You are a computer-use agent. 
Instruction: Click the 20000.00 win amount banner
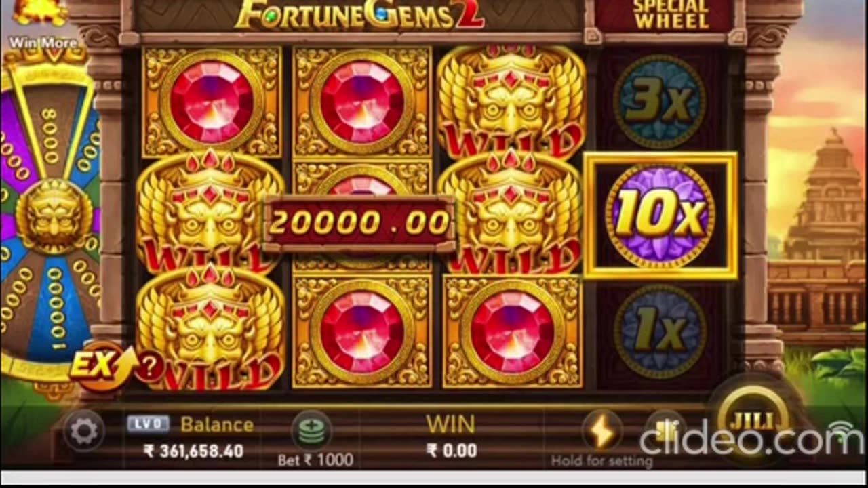(x=359, y=223)
